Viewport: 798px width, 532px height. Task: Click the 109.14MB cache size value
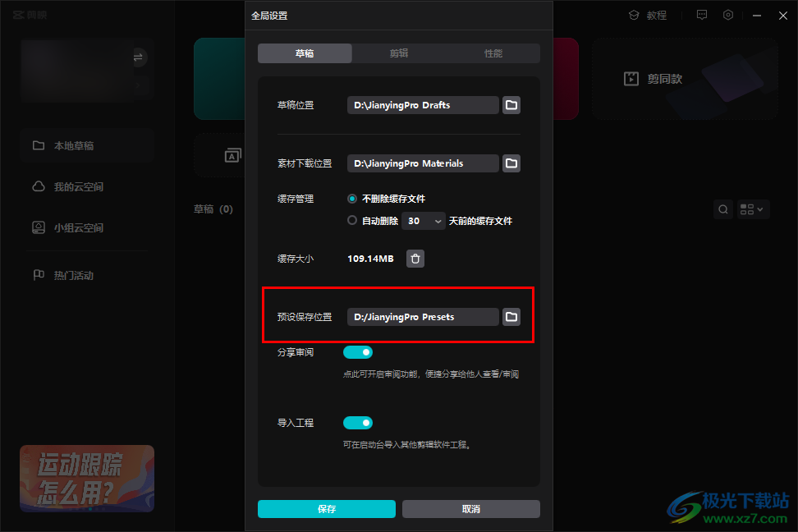click(x=370, y=259)
